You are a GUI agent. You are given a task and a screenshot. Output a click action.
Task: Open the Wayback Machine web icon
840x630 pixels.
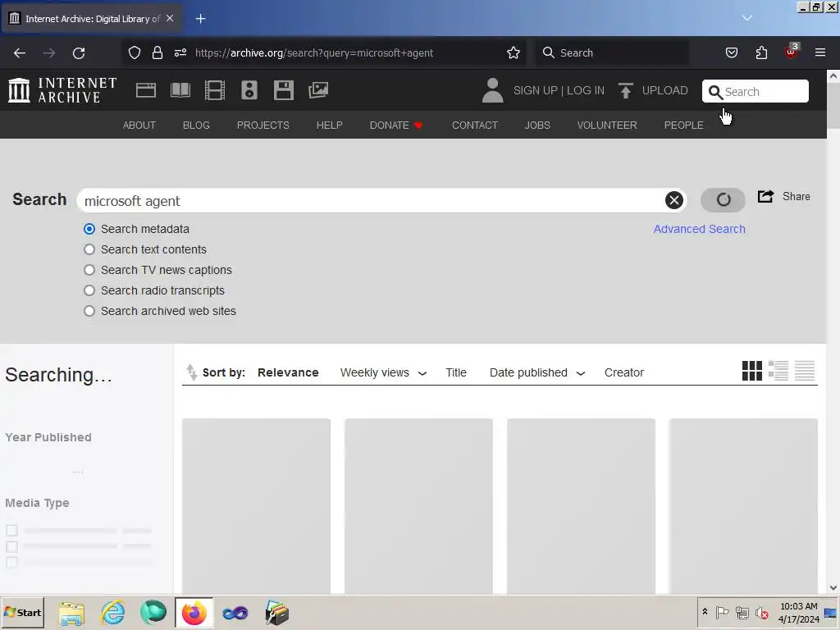pyautogui.click(x=146, y=90)
